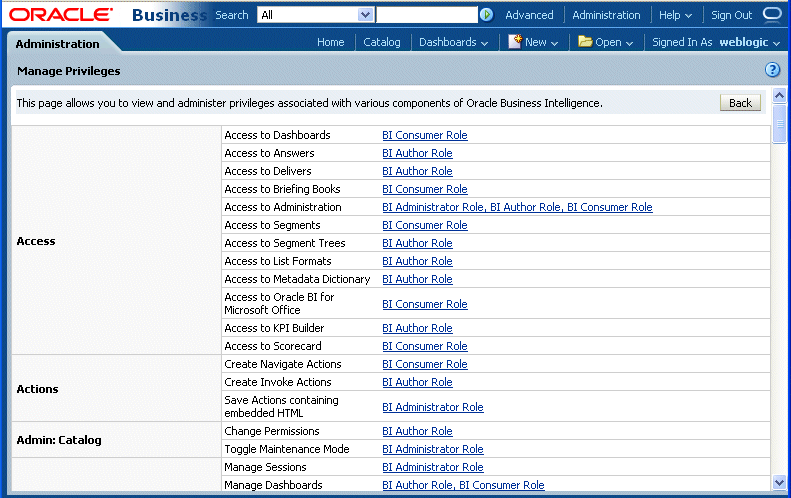Click the New document star icon
This screenshot has width=791, height=498.
coord(515,41)
